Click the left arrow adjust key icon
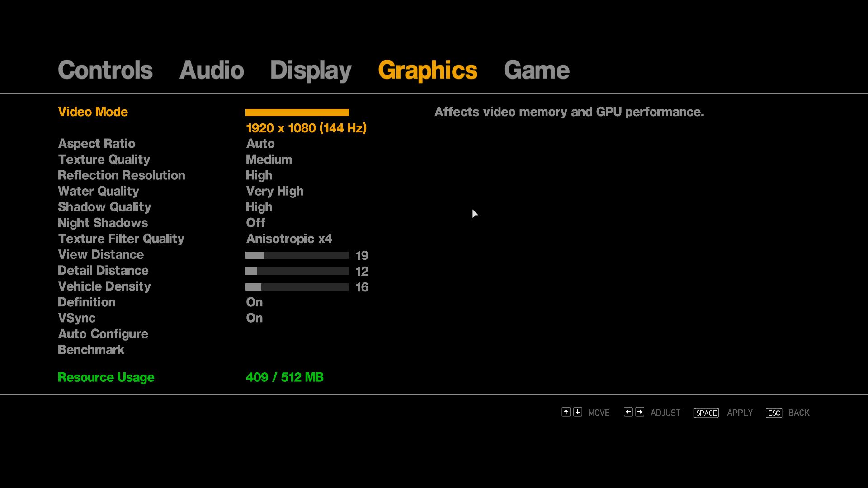868x488 pixels. (x=628, y=412)
